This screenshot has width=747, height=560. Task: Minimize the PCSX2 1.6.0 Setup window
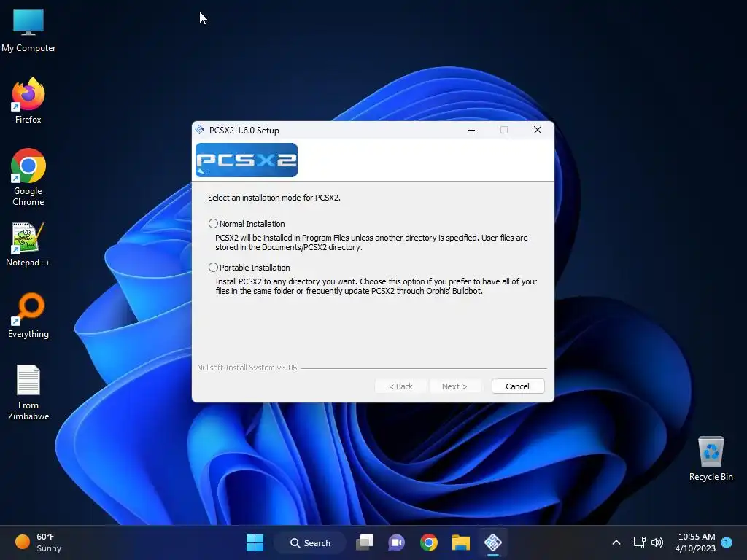coord(471,130)
